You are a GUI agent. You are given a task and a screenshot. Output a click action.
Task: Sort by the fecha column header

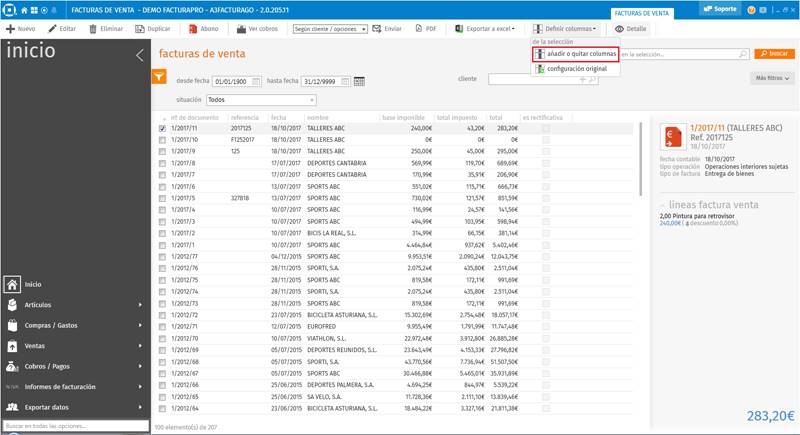[279, 118]
